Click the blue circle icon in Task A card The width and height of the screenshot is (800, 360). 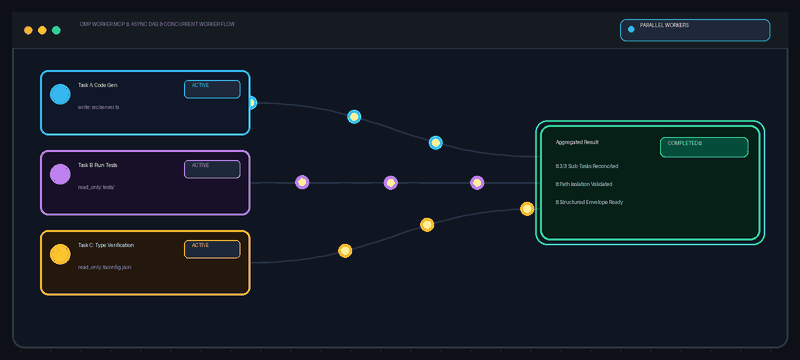60,94
